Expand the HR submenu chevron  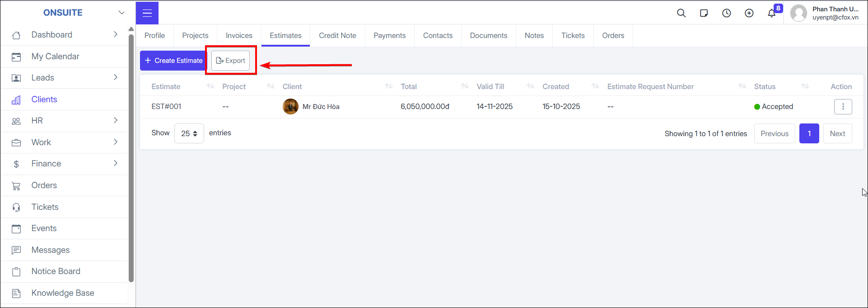coord(116,120)
